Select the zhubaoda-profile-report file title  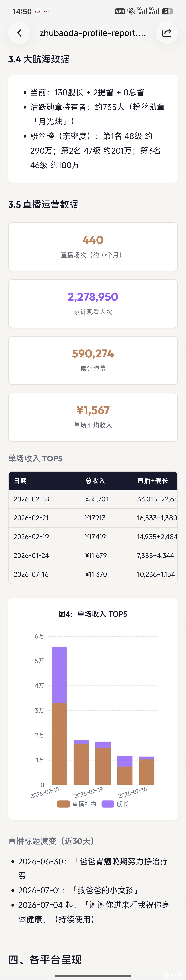pos(93,33)
